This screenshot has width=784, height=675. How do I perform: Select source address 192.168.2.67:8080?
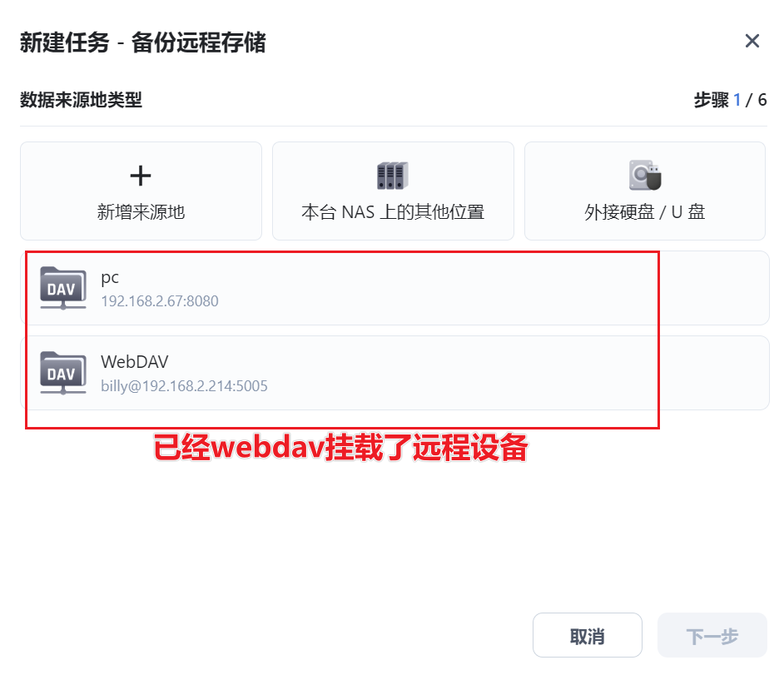click(160, 301)
